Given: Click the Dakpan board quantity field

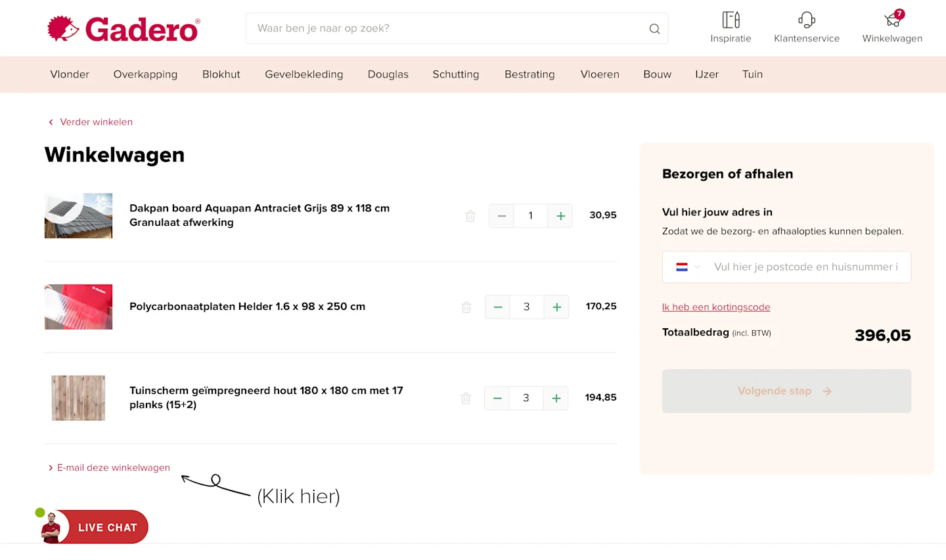Looking at the screenshot, I should pyautogui.click(x=531, y=216).
